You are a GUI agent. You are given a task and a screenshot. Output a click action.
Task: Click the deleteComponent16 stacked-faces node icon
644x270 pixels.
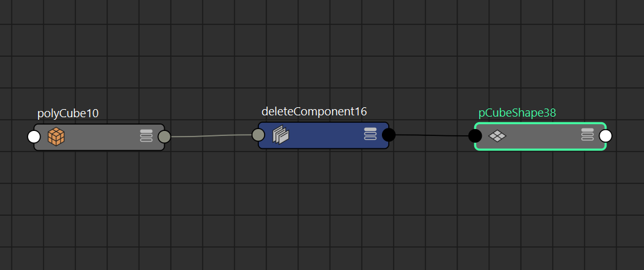(x=281, y=135)
